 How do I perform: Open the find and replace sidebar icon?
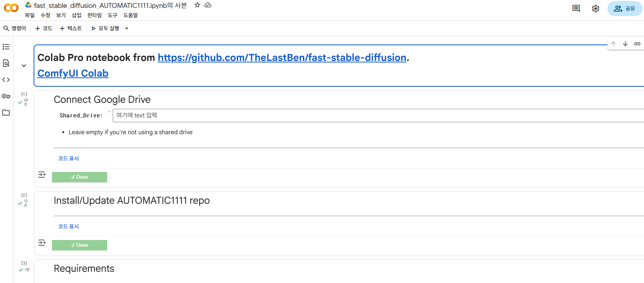point(6,63)
